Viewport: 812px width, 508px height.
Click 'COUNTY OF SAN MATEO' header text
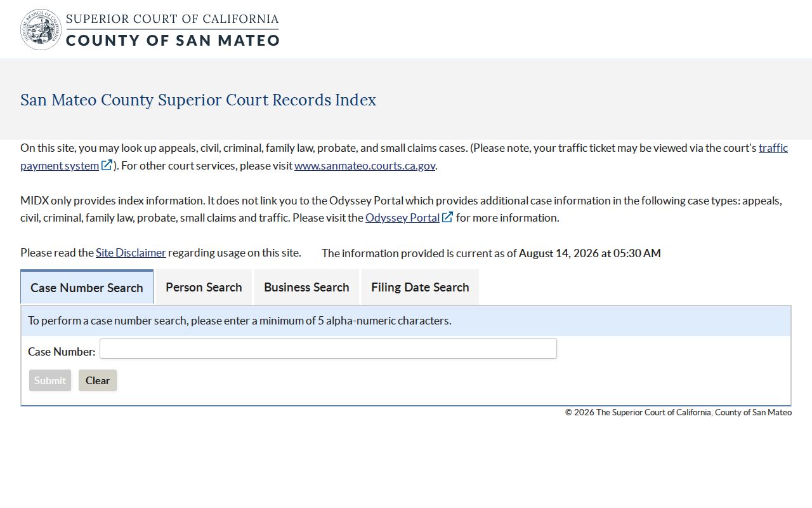(x=173, y=40)
